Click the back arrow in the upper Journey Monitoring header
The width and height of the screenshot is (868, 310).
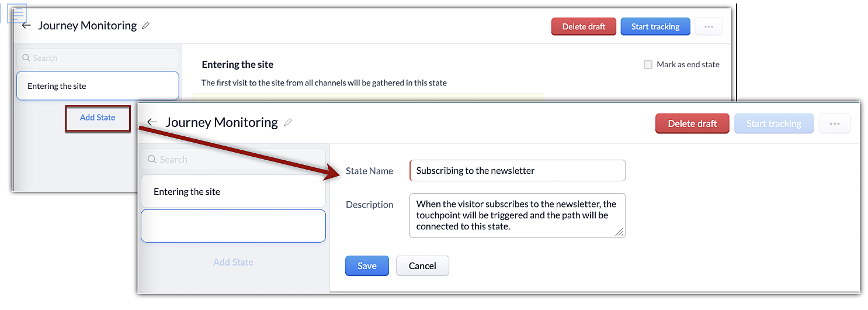[26, 26]
